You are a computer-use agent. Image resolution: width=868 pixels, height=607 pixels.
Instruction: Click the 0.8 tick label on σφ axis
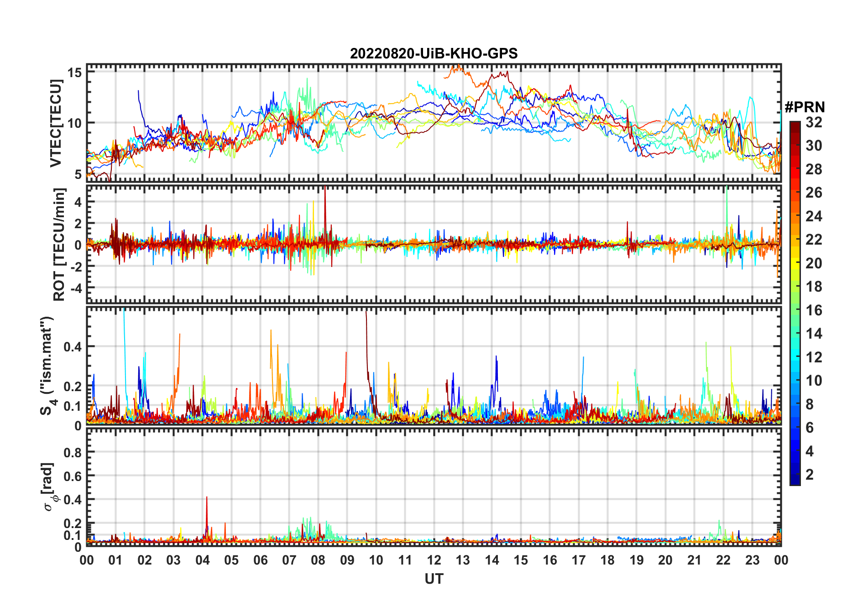tap(73, 452)
